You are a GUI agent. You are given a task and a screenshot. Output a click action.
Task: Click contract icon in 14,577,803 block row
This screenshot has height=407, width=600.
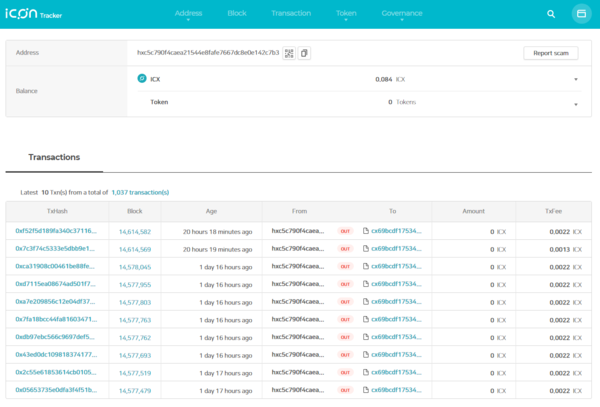(365, 301)
